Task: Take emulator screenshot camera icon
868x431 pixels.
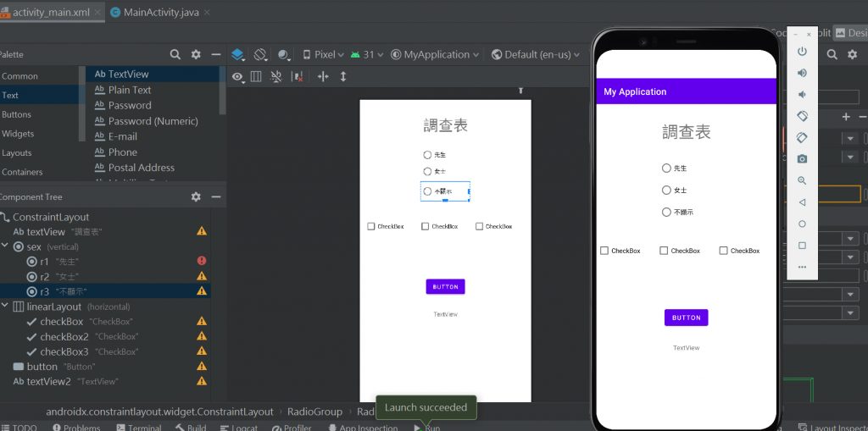Action: [802, 159]
